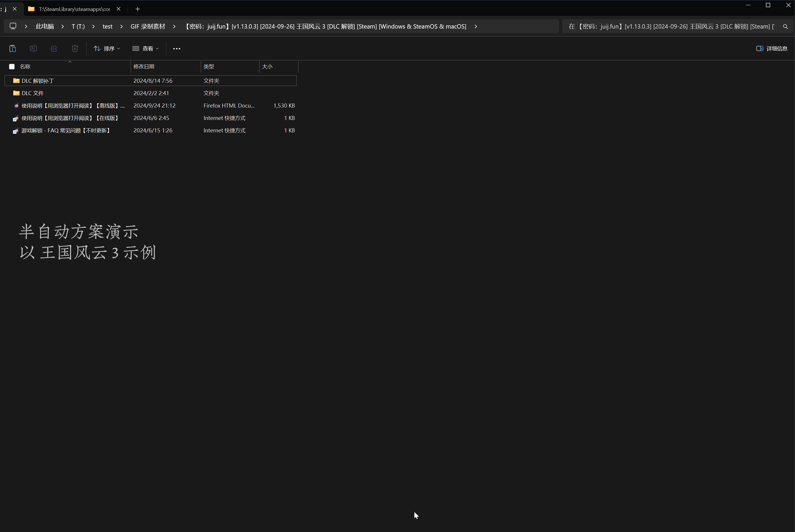Click the Share icon in toolbar
Viewport: 795px width, 532px height.
click(54, 48)
